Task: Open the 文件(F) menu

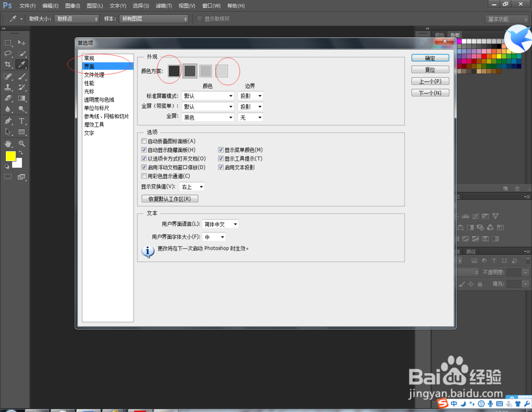Action: click(27, 6)
